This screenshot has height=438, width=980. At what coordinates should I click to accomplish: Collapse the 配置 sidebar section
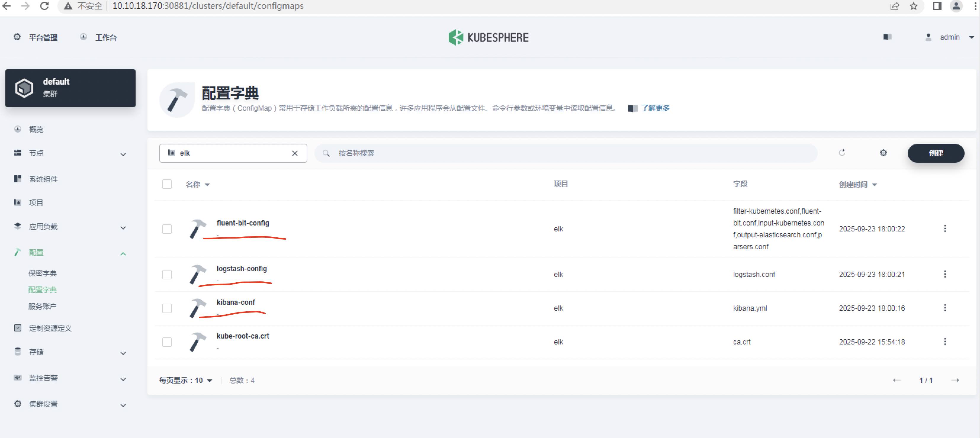click(36, 252)
